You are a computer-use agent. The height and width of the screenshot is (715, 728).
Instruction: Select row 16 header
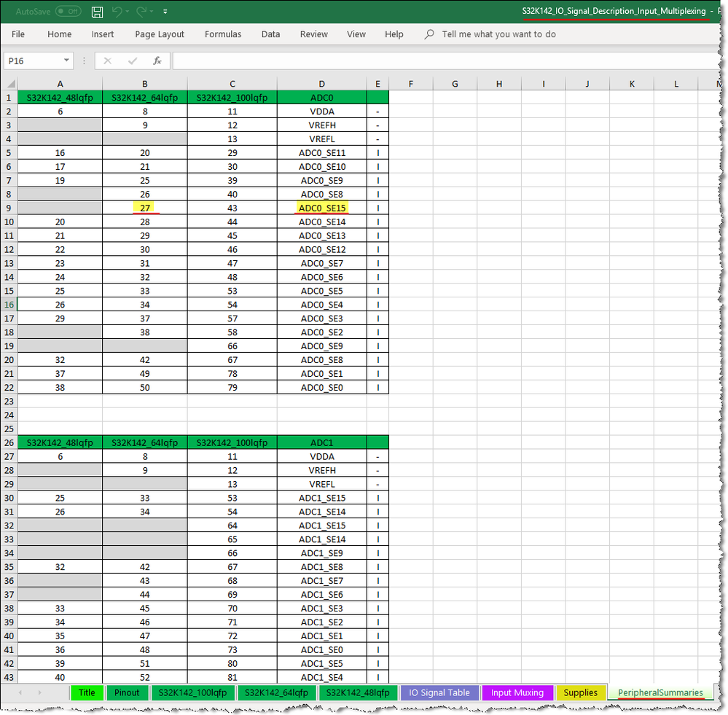tap(9, 305)
